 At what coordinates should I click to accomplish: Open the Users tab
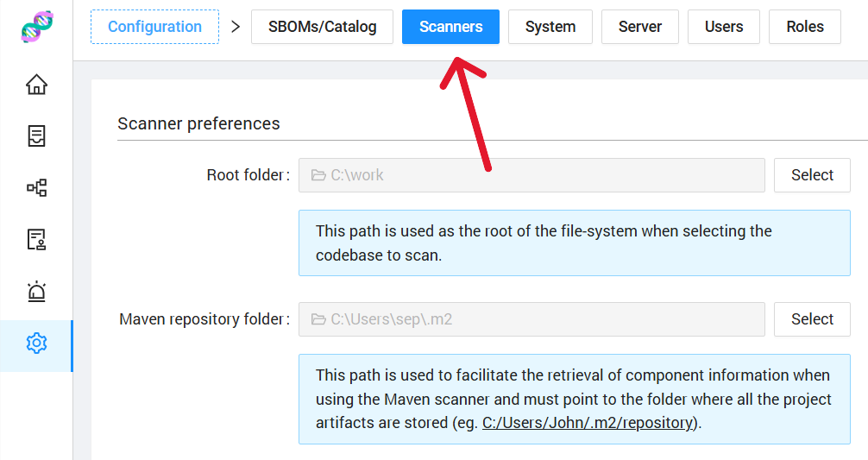click(723, 27)
